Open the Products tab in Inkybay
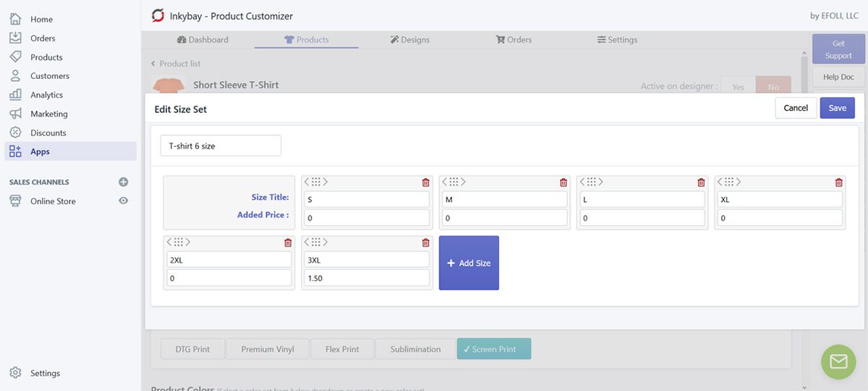The width and height of the screenshot is (868, 391). [307, 40]
